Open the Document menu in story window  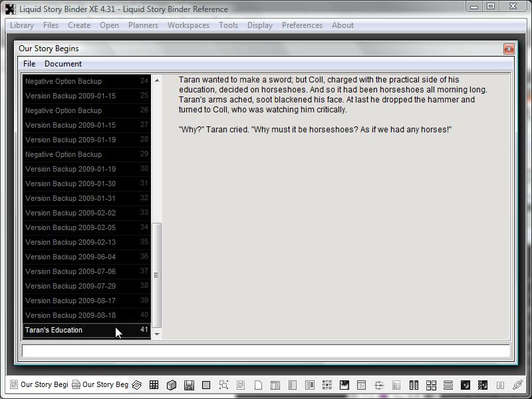[x=63, y=64]
